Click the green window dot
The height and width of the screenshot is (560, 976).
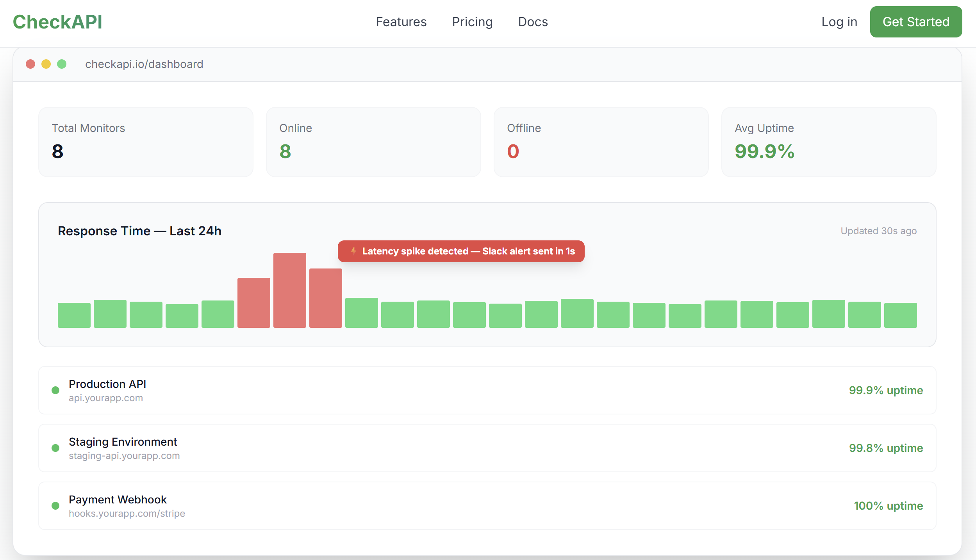coord(62,64)
